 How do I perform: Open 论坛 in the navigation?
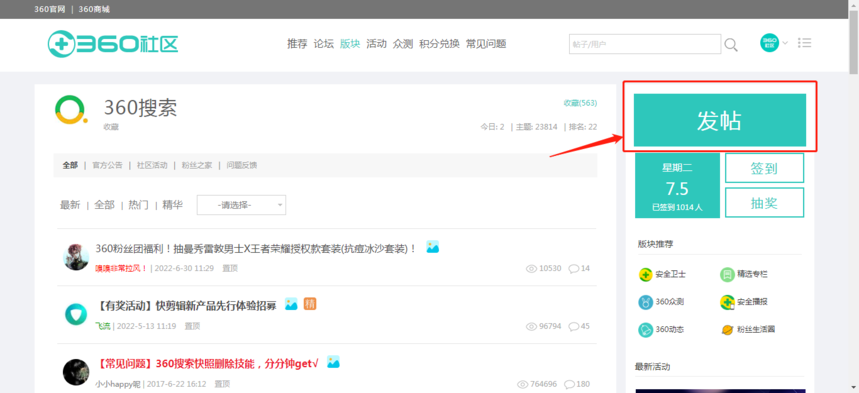pos(323,44)
